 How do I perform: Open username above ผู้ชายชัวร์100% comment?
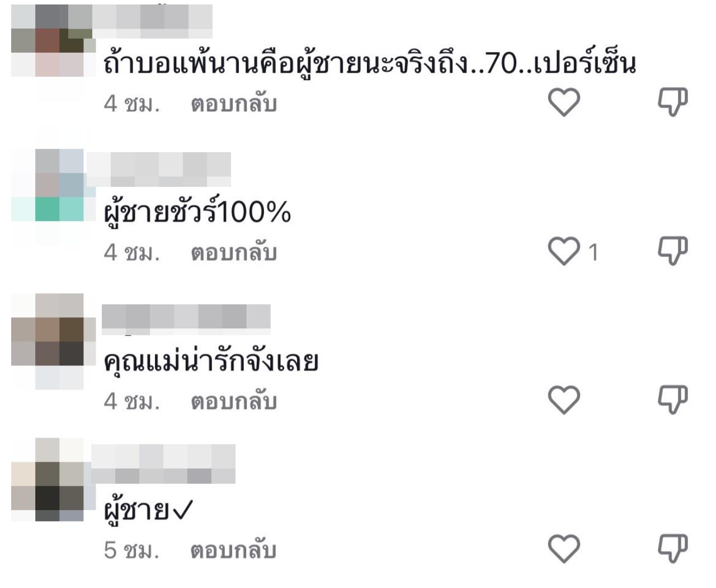click(159, 170)
